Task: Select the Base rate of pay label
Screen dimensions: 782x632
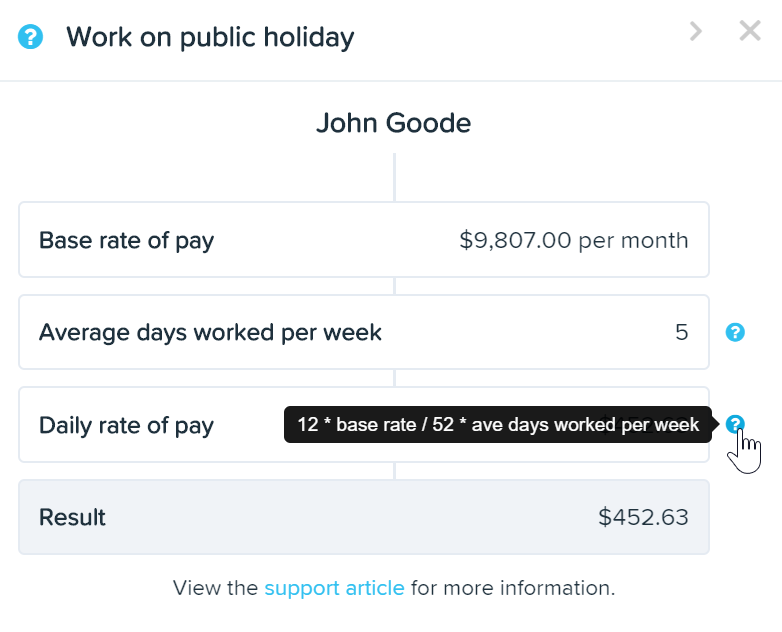Action: [127, 240]
